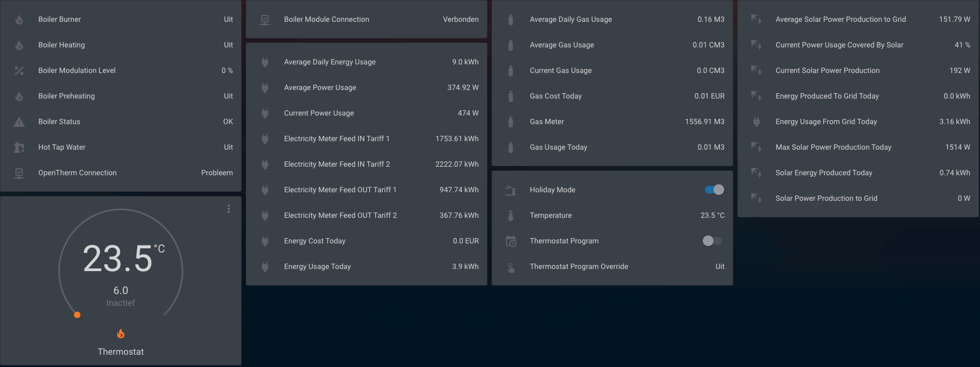This screenshot has height=367, width=980.
Task: Click the plug icon beside Current Power Usage
Action: click(265, 113)
